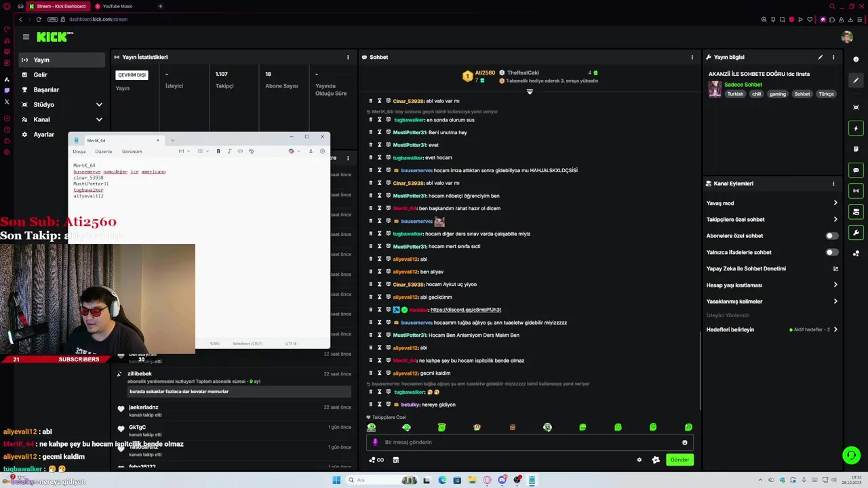Click the note page icon in right rail

[856, 149]
